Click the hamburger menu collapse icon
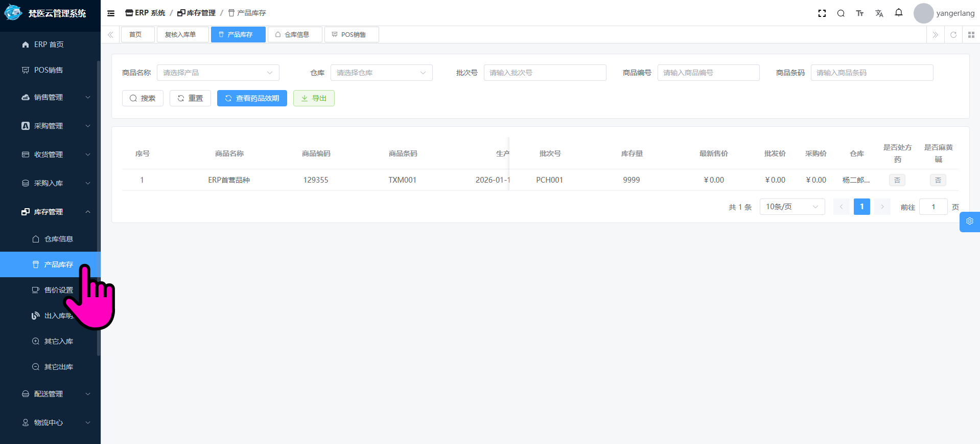Screen dimensions: 980x444 [x=111, y=13]
